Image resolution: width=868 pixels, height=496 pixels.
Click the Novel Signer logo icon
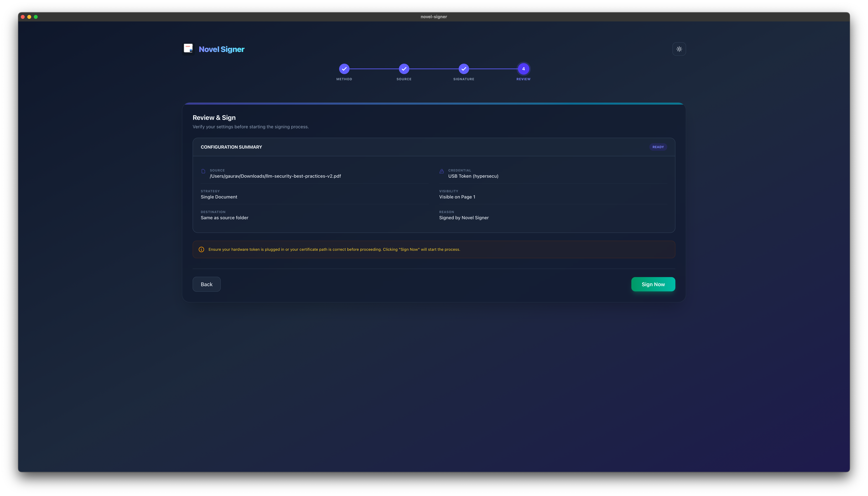(188, 49)
